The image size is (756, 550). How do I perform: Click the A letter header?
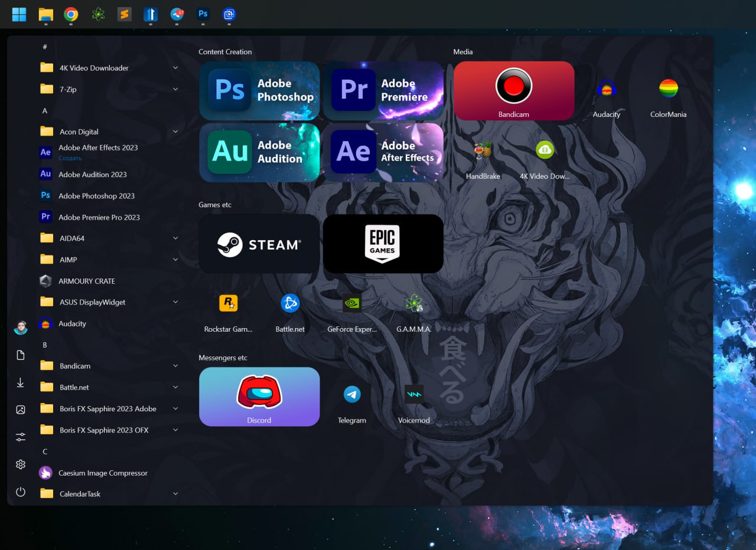pos(45,110)
